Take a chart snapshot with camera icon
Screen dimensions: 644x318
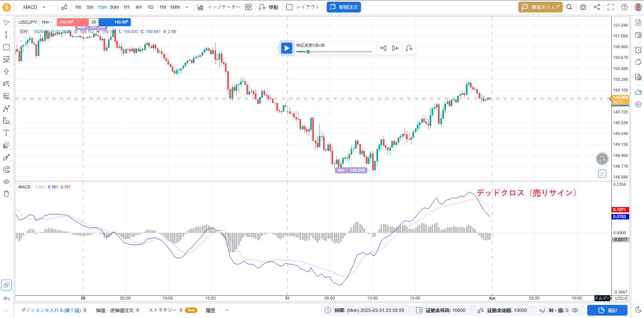tap(583, 7)
